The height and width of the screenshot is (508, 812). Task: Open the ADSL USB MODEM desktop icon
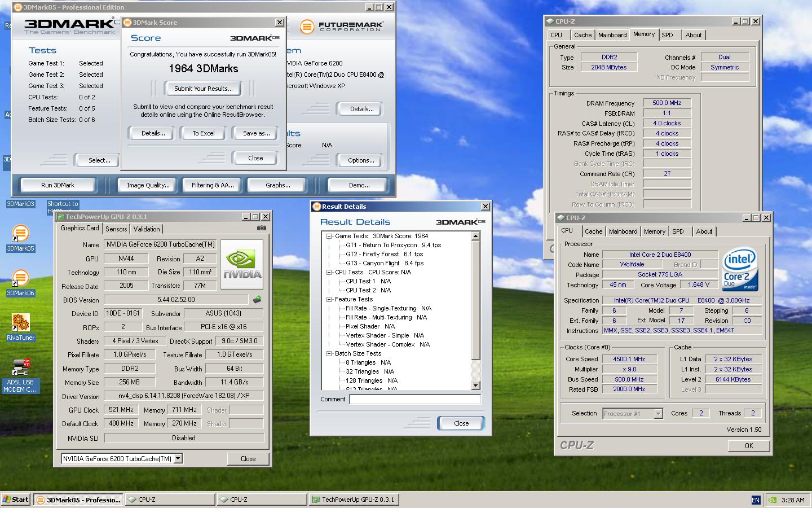coord(20,367)
